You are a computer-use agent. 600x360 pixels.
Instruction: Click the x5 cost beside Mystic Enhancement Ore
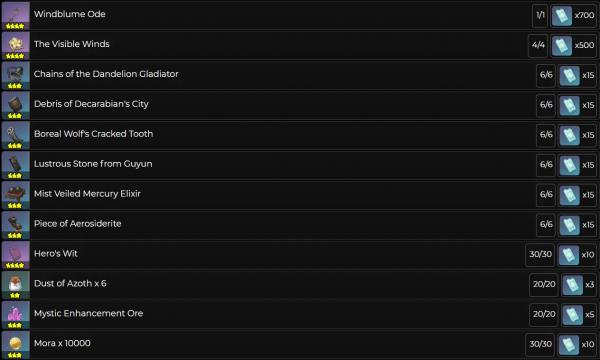coord(578,314)
